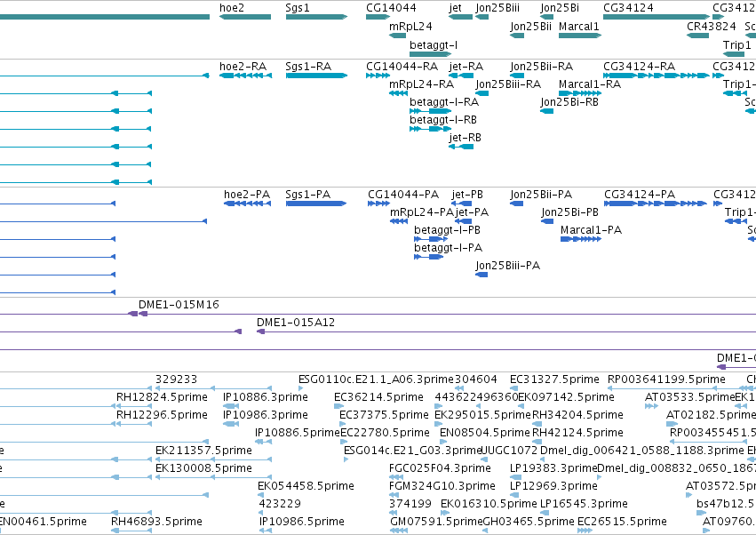Viewport: 756px width, 535px height.
Task: Click the DME1-015A12 clone label
Action: click(296, 323)
